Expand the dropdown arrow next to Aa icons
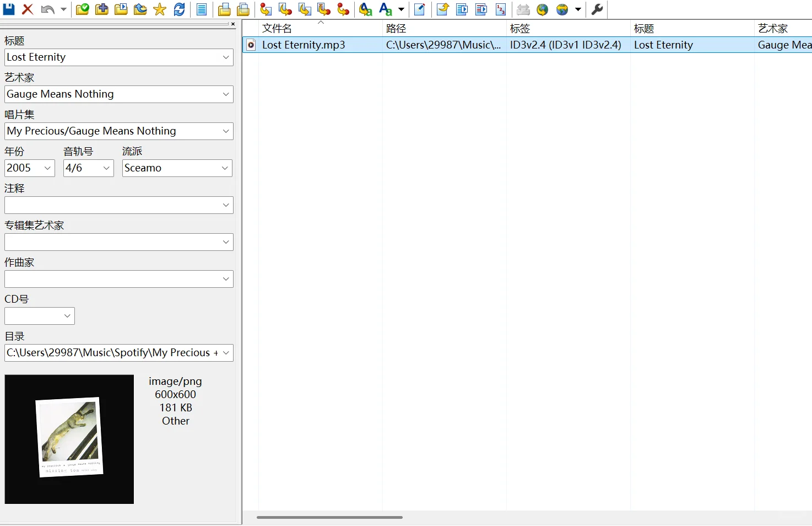The image size is (812, 526). point(401,9)
